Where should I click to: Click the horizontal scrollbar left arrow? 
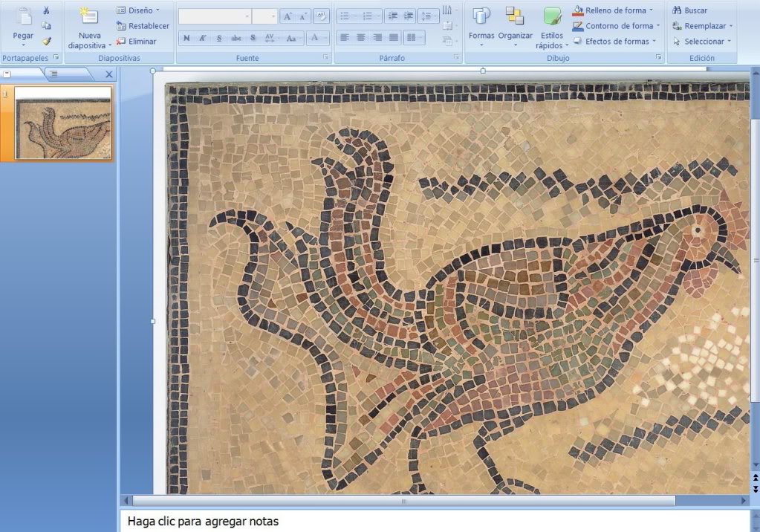(x=126, y=501)
